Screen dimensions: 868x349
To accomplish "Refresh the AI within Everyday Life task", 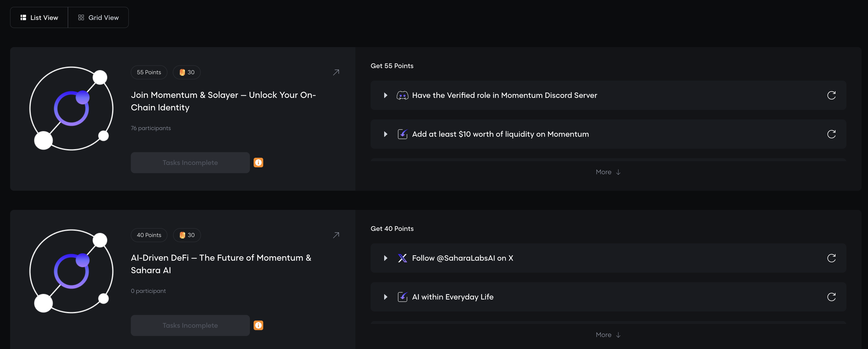I will click(x=831, y=297).
